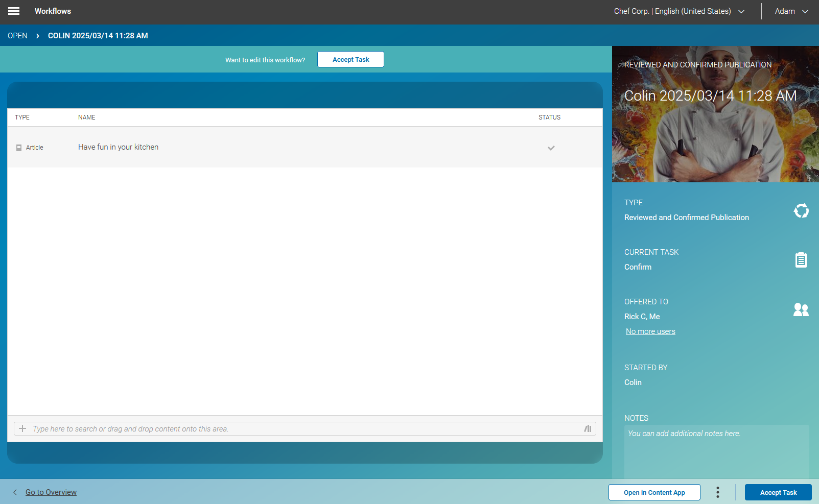Screen dimensions: 819x504
Task: Click the Colin workflow header image
Action: click(715, 113)
